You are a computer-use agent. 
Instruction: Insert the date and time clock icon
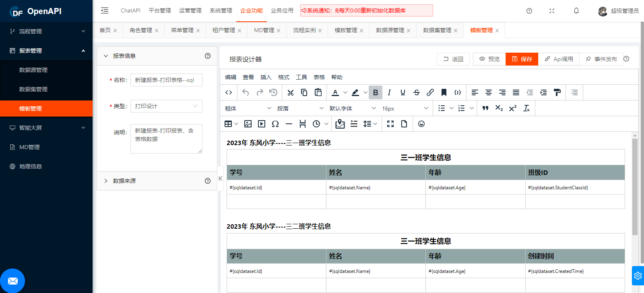coord(316,124)
